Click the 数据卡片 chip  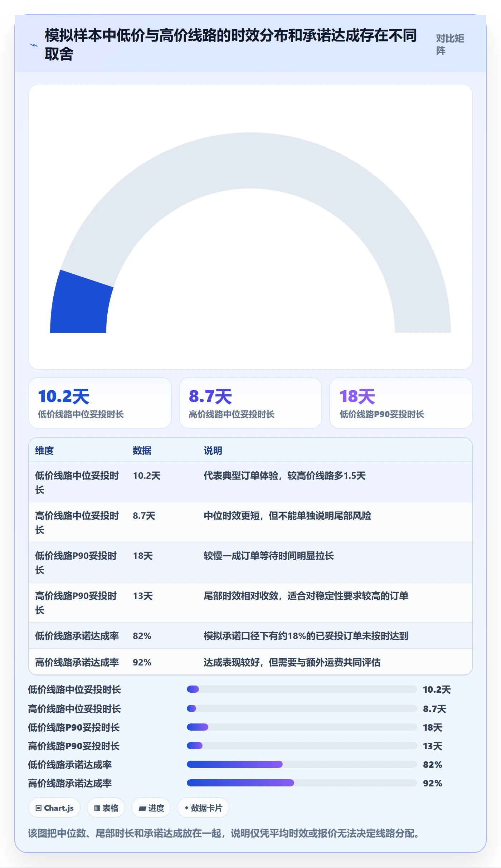coord(203,808)
